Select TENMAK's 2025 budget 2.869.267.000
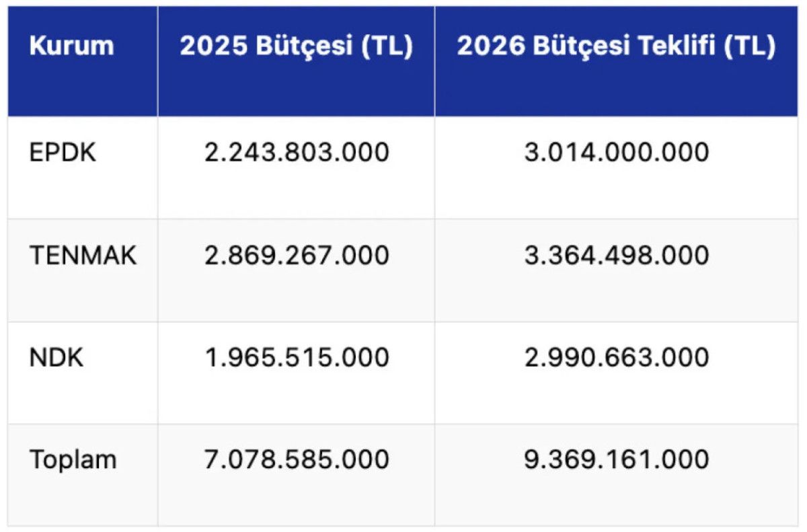 [x=297, y=256]
